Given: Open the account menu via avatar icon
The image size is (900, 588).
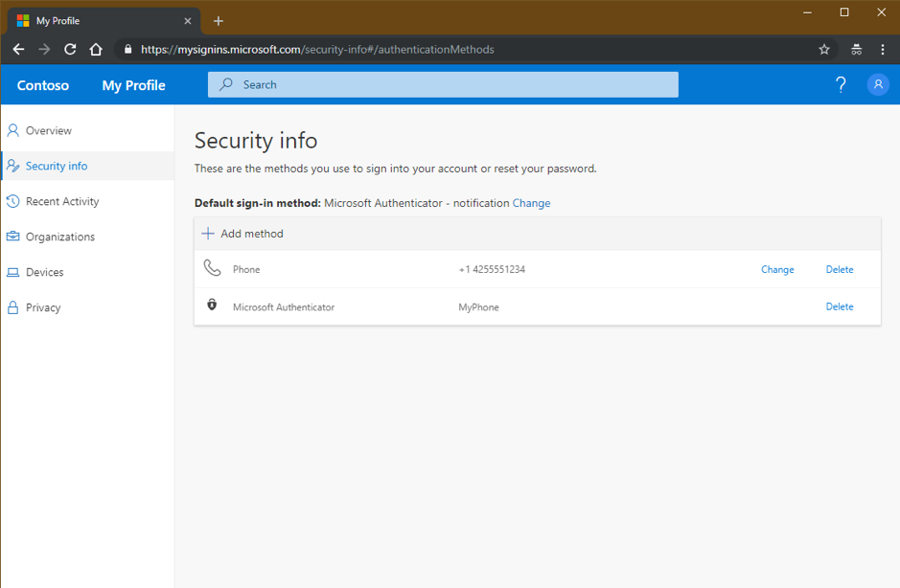Looking at the screenshot, I should pos(878,84).
